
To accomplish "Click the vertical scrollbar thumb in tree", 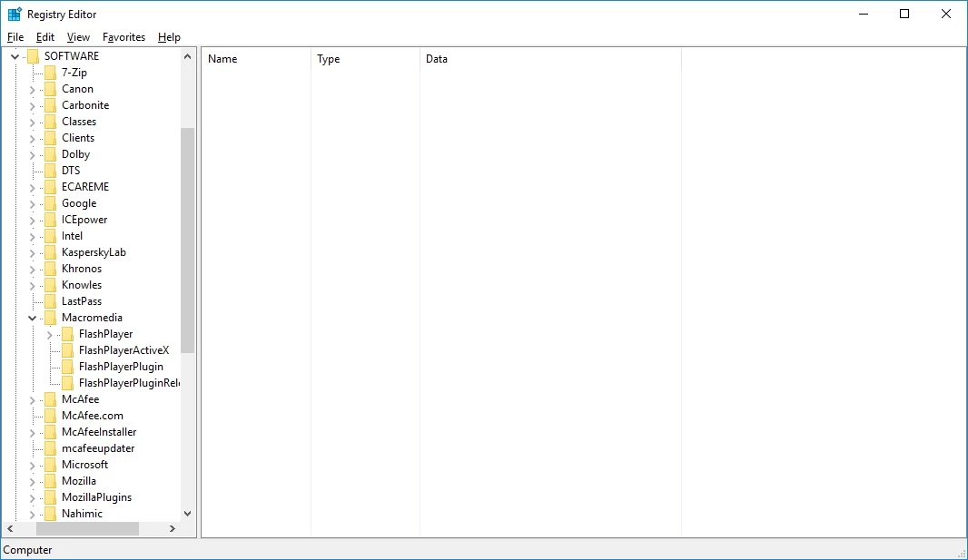I will tap(188, 241).
